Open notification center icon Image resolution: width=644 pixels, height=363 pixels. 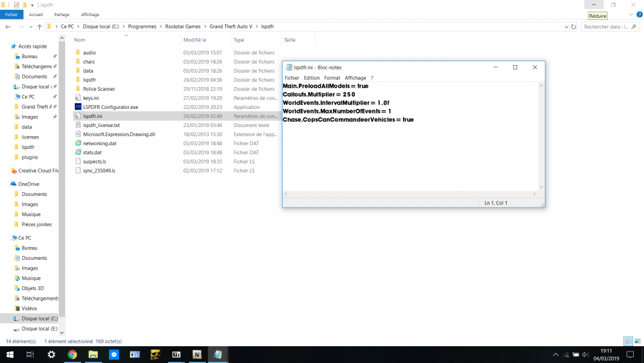coord(630,355)
